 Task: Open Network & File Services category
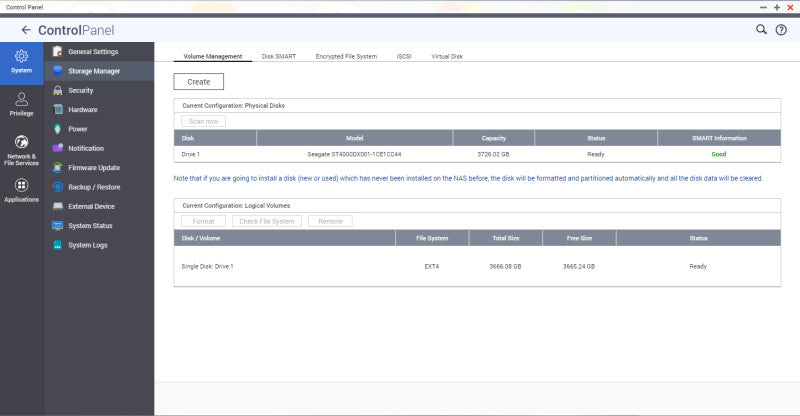(21, 150)
